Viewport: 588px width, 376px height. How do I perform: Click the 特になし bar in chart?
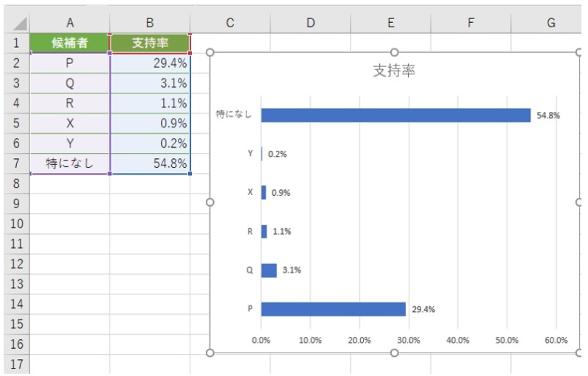395,116
